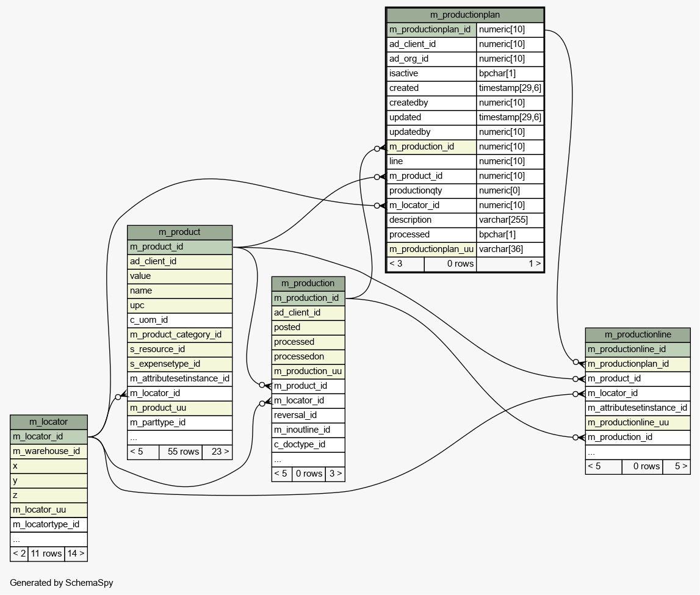Select m_production_id primary key in m_production

[x=308, y=298]
